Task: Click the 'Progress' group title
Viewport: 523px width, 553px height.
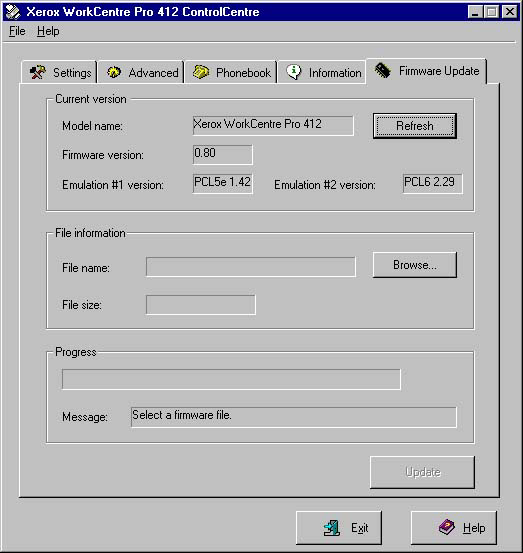Action: [x=75, y=352]
